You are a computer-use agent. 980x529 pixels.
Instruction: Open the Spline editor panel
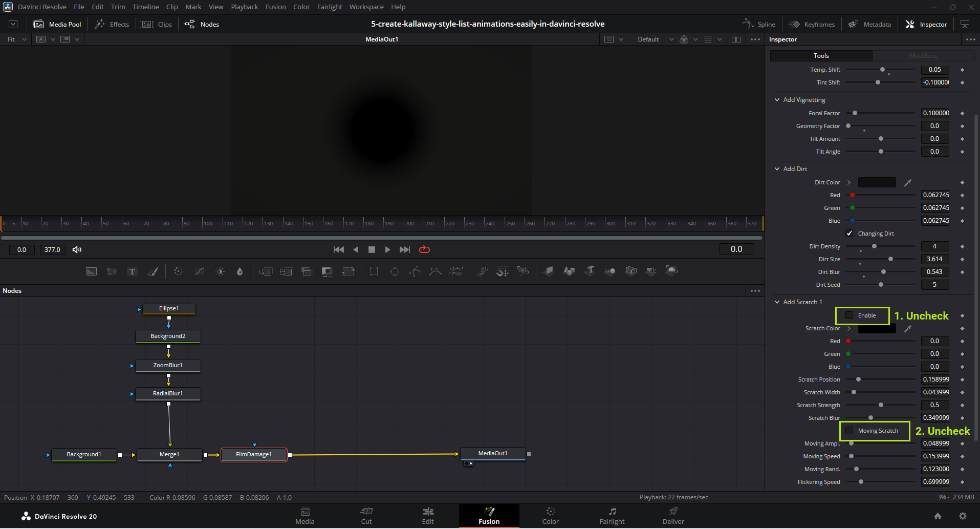point(759,25)
